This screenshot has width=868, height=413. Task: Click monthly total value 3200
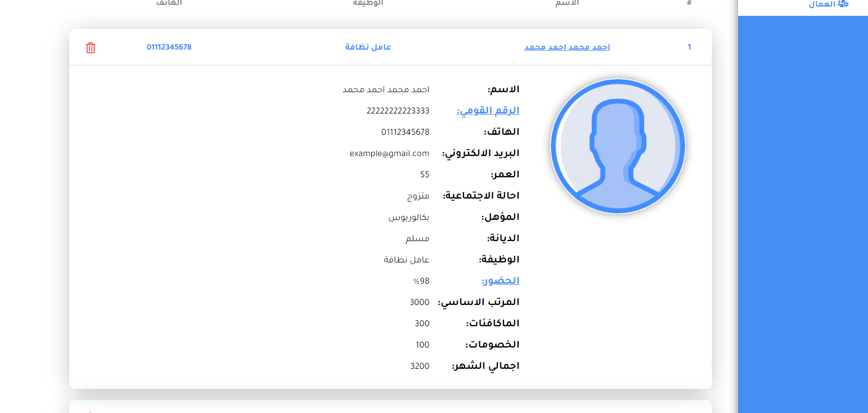419,366
